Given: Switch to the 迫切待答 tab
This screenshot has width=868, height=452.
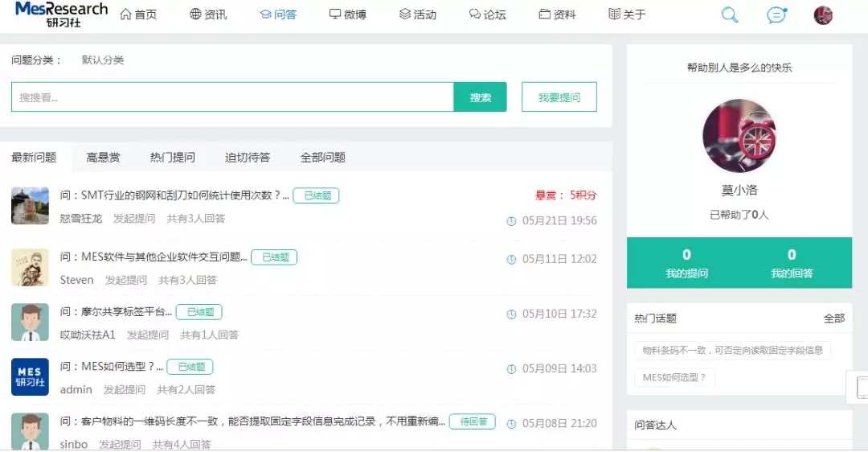Looking at the screenshot, I should pyautogui.click(x=248, y=158).
